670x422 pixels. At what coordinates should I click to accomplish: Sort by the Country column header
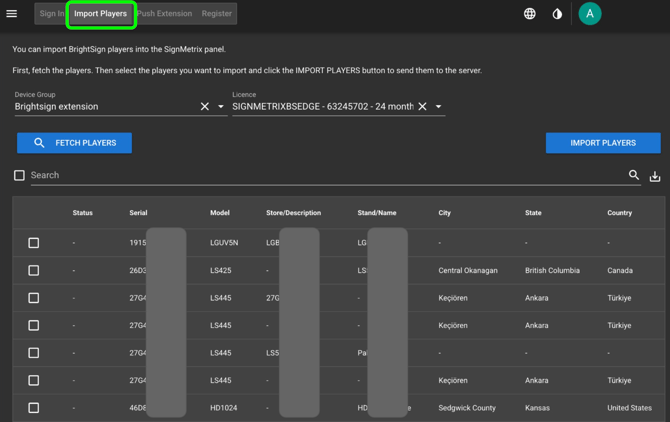click(619, 213)
